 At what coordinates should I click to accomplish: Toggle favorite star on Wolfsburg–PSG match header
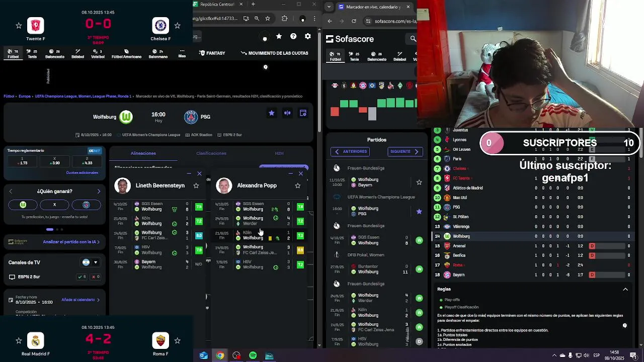click(272, 113)
